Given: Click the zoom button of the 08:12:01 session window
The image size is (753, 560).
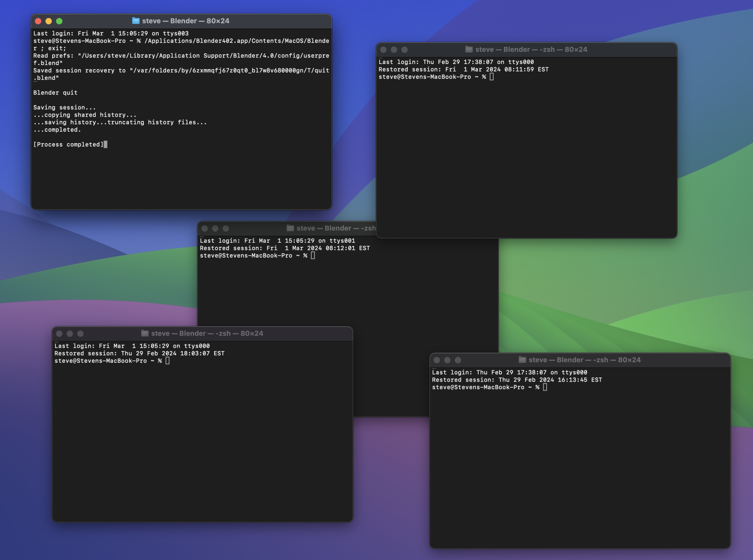Looking at the screenshot, I should 226,228.
